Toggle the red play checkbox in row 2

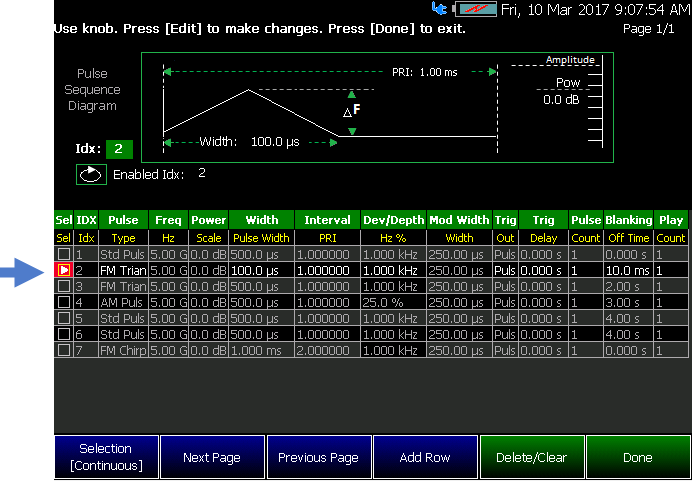(x=64, y=270)
